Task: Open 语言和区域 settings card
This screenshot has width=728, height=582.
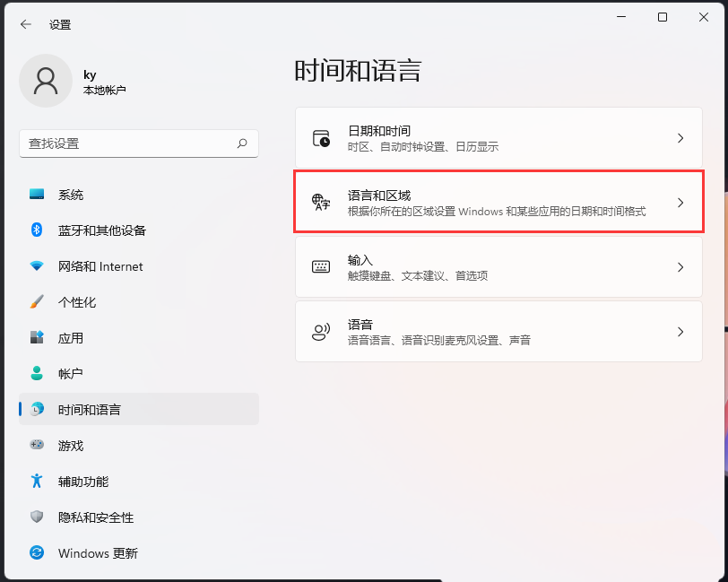Action: click(498, 202)
